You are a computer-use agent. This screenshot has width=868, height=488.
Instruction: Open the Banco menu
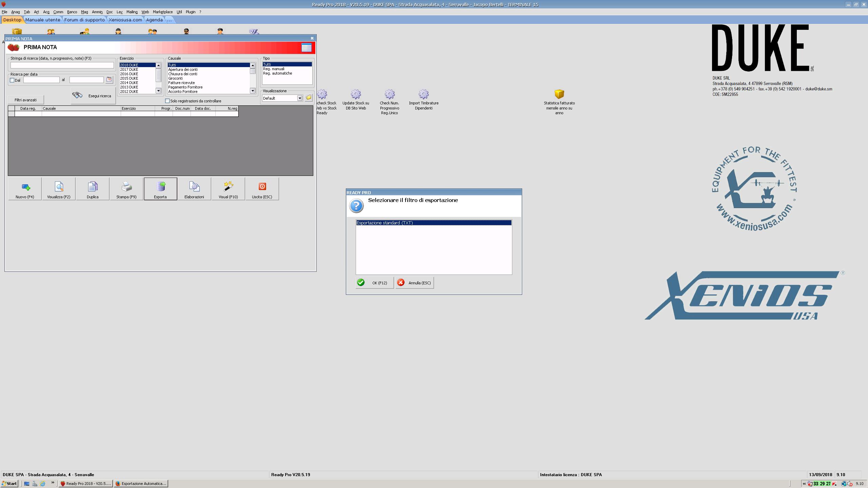click(72, 12)
